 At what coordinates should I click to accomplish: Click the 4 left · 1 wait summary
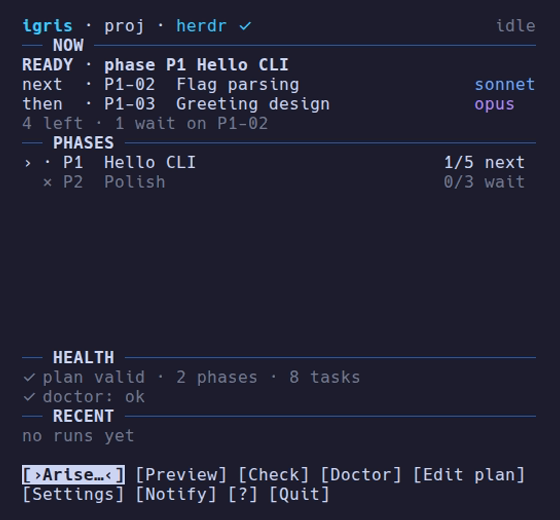pos(145,124)
